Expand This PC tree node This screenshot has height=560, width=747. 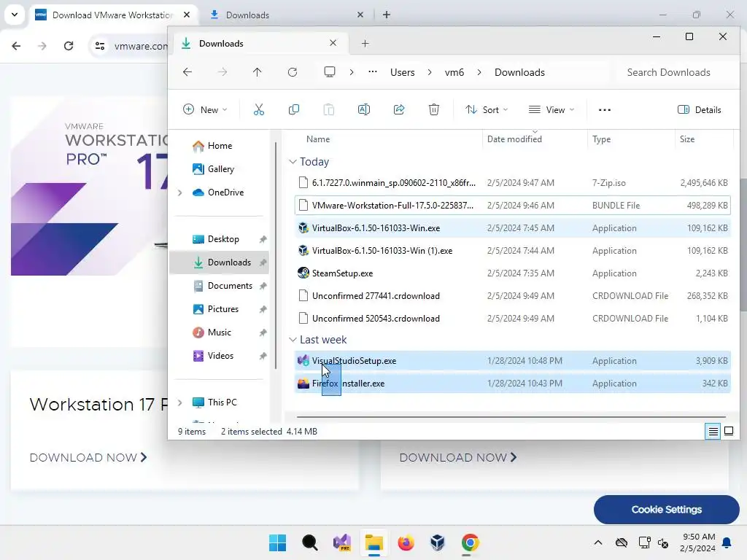click(180, 402)
